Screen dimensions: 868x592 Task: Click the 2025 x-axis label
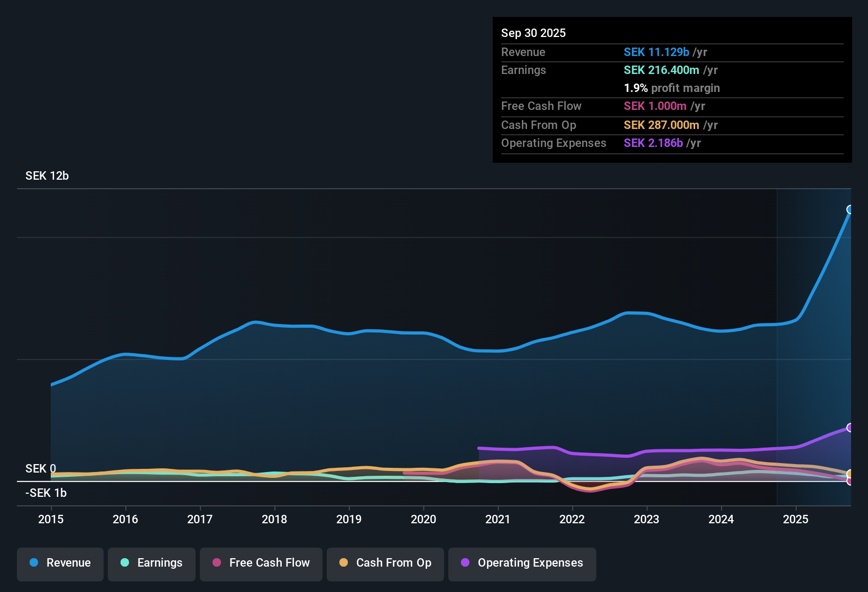[796, 520]
